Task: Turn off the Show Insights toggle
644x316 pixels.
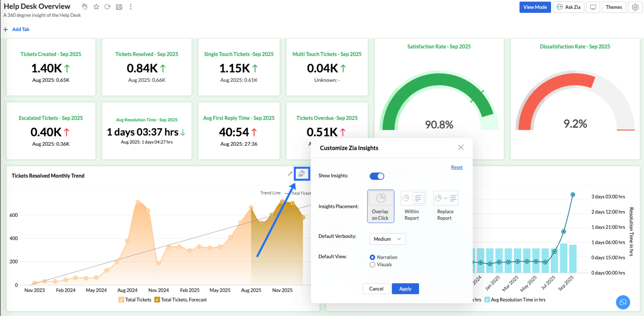Action: [377, 176]
